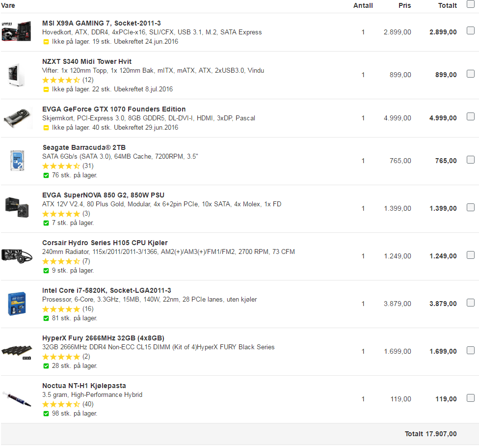
Task: Click the Totalt column header
Action: [448, 5]
